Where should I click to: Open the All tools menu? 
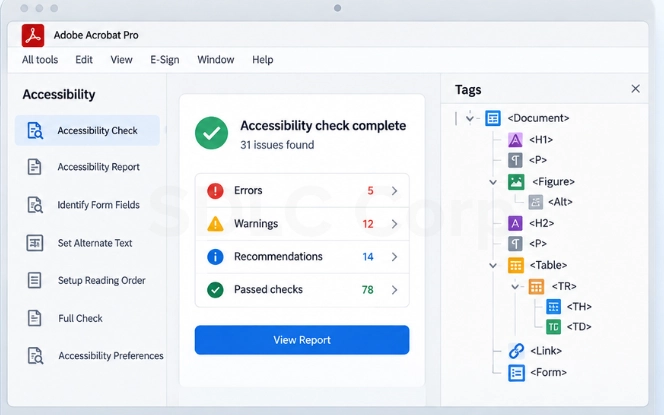coord(40,60)
